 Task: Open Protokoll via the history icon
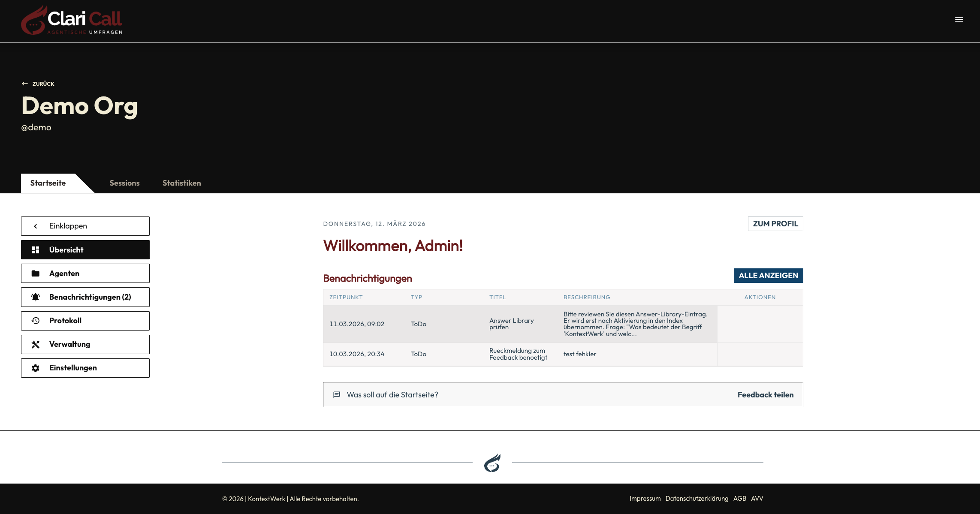click(36, 320)
